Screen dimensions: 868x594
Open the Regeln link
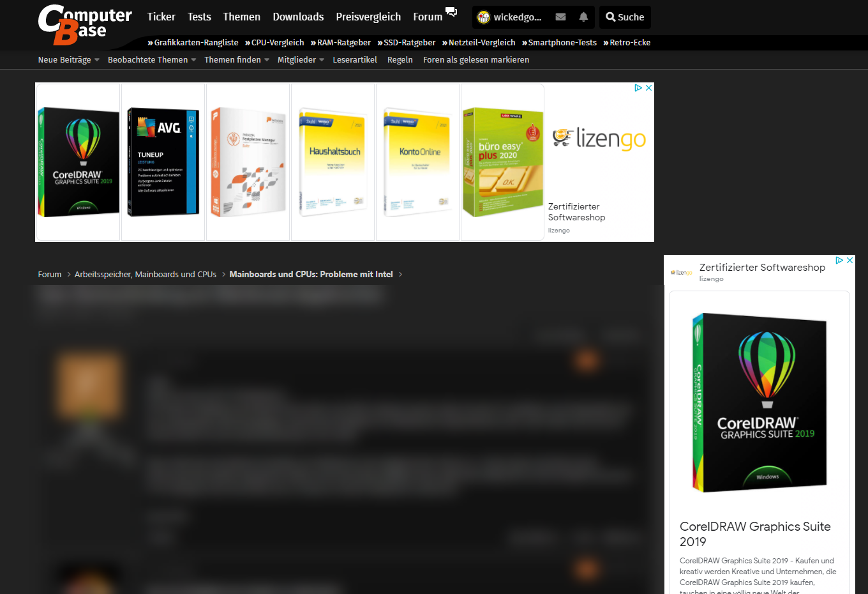[400, 60]
